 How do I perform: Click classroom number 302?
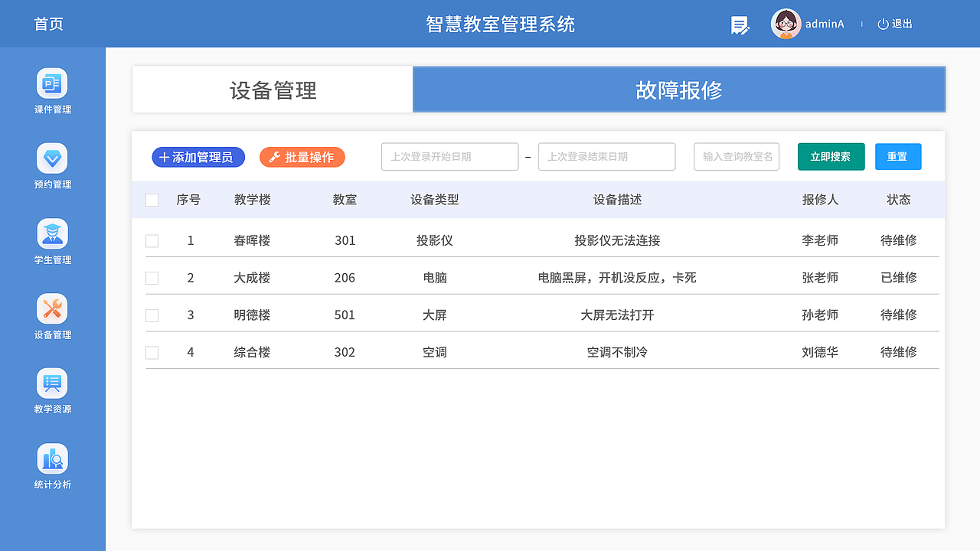(x=345, y=352)
